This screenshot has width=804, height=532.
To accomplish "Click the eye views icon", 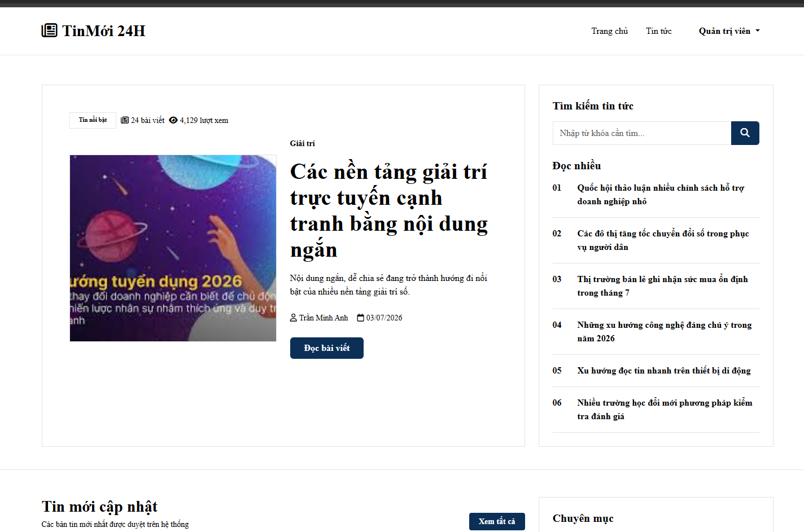I will click(x=173, y=120).
